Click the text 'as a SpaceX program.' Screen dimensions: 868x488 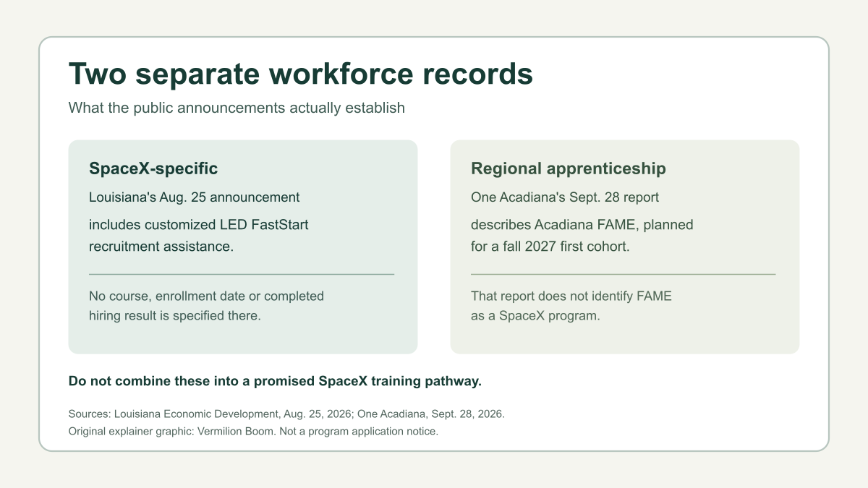tap(535, 316)
